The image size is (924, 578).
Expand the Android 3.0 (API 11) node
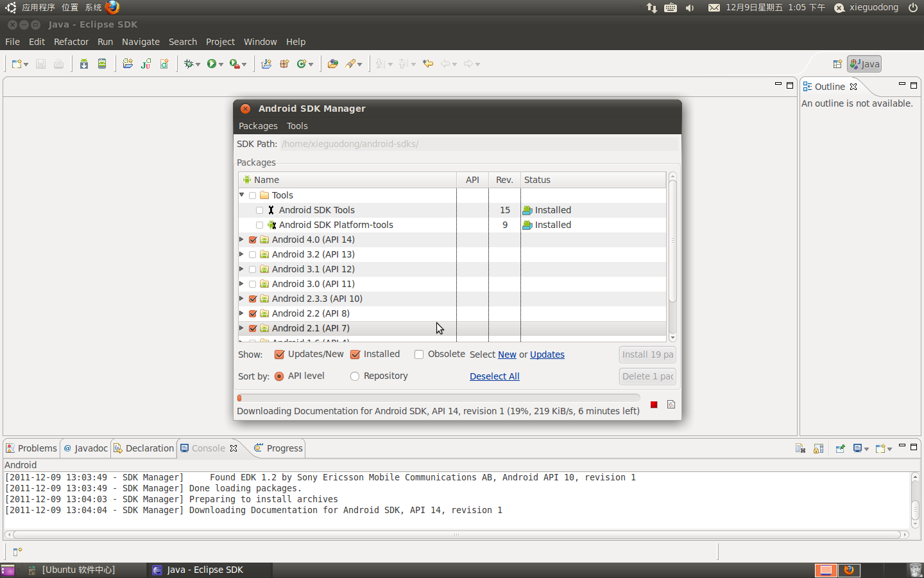coord(242,284)
